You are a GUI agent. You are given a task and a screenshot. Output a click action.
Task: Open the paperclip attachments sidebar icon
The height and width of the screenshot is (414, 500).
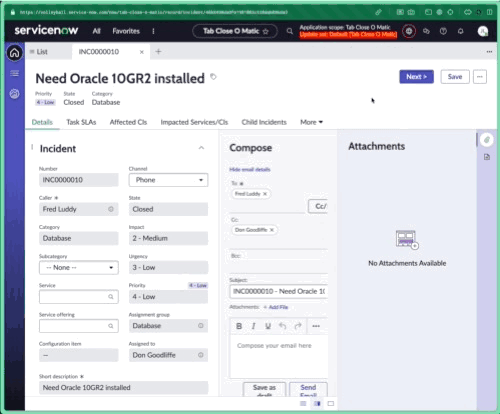[487, 140]
